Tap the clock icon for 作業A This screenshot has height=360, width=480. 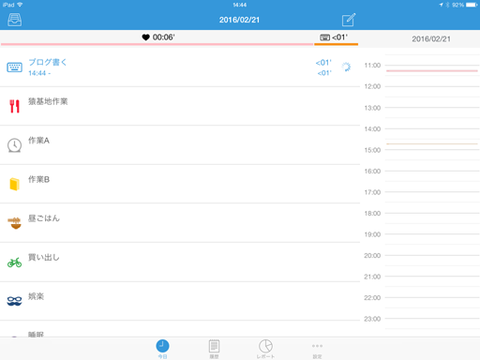(x=14, y=145)
